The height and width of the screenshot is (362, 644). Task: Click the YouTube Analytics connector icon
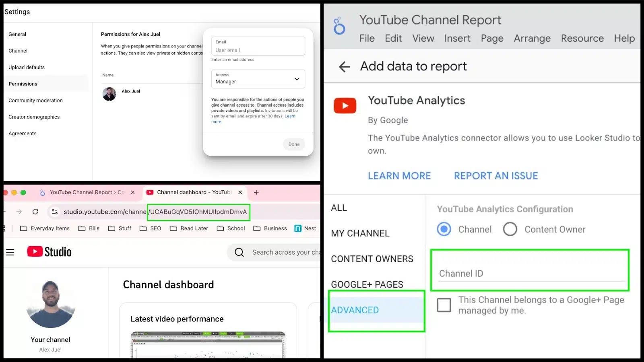click(x=345, y=105)
